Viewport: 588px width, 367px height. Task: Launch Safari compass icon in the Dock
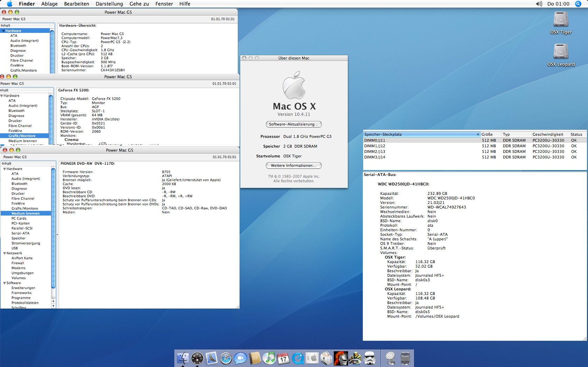point(226,358)
